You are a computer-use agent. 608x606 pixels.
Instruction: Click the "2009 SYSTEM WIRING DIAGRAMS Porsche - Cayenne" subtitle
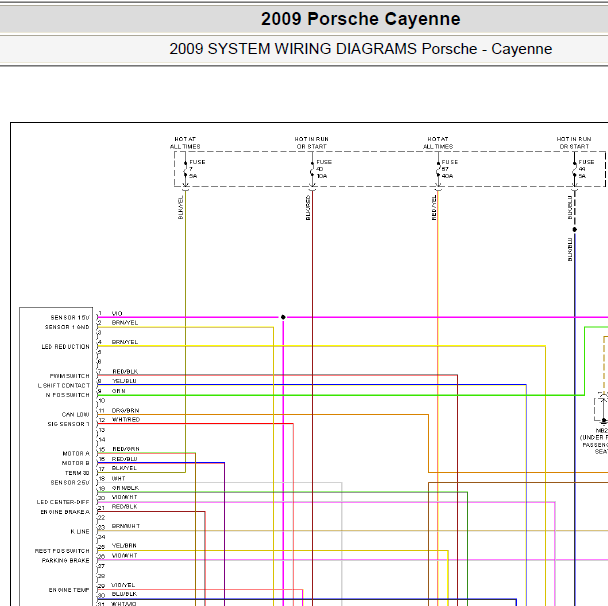click(x=360, y=49)
